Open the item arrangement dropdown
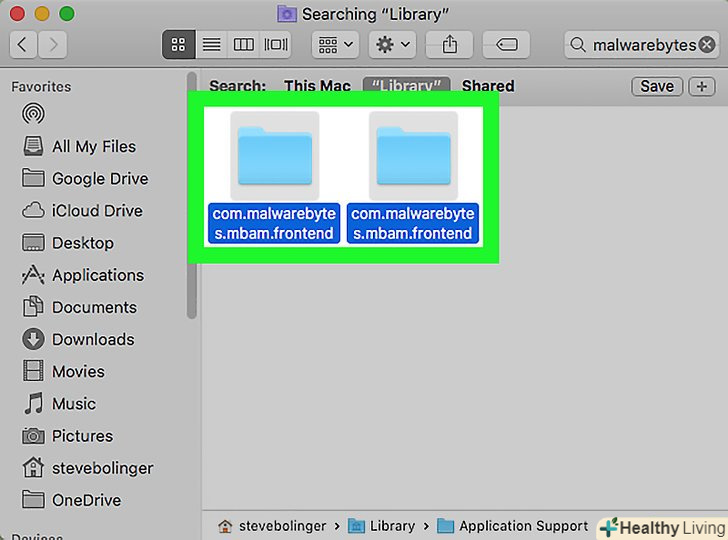Image resolution: width=728 pixels, height=540 pixels. click(335, 45)
